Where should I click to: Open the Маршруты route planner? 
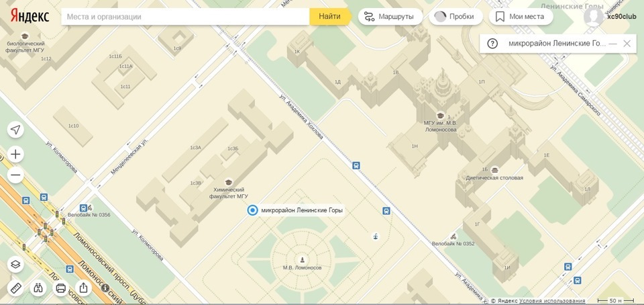[390, 17]
